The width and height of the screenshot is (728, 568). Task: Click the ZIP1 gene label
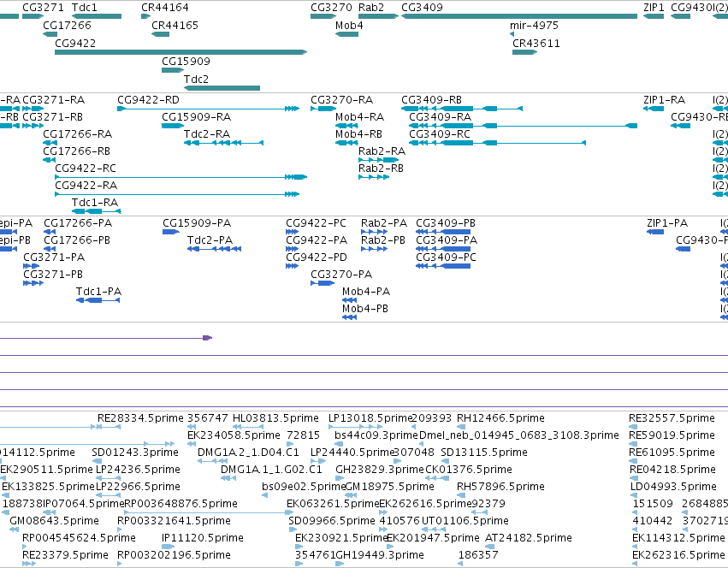click(654, 8)
